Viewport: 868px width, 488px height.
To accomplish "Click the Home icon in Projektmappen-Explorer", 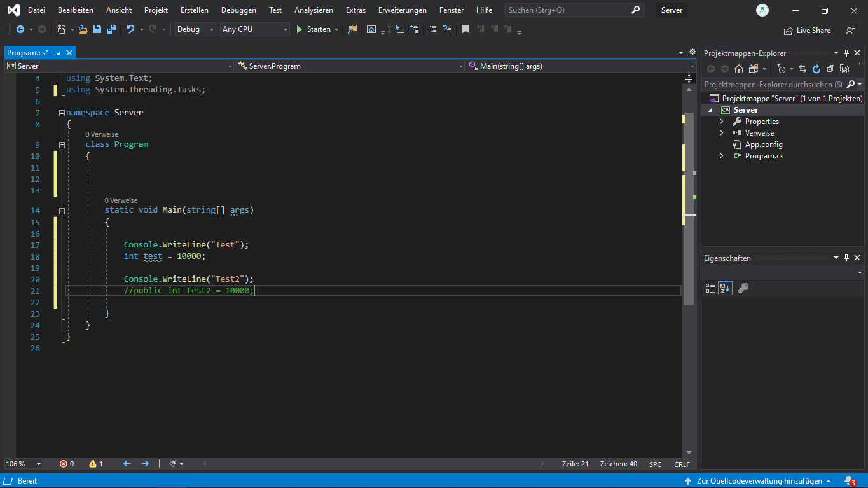I will (x=738, y=69).
